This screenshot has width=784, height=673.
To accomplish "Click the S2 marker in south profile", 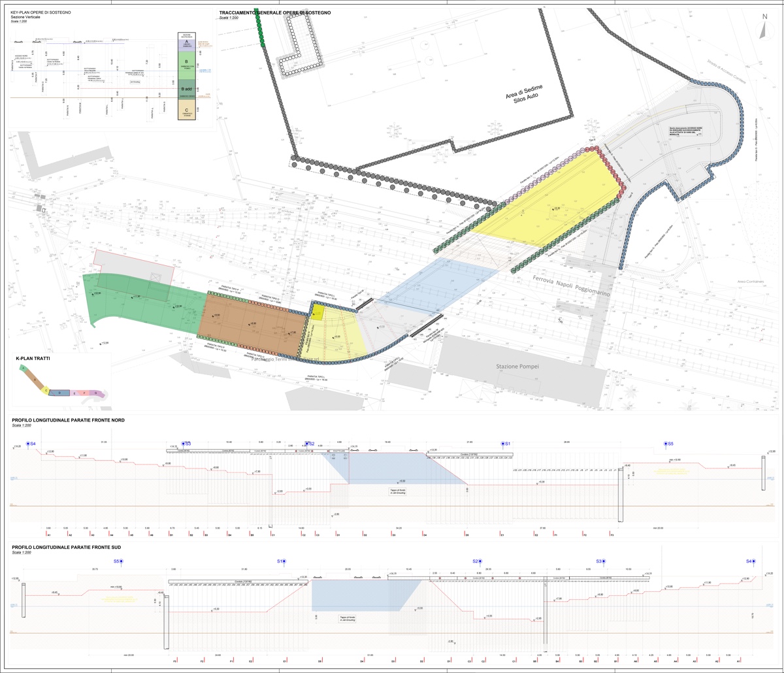I will click(x=478, y=561).
